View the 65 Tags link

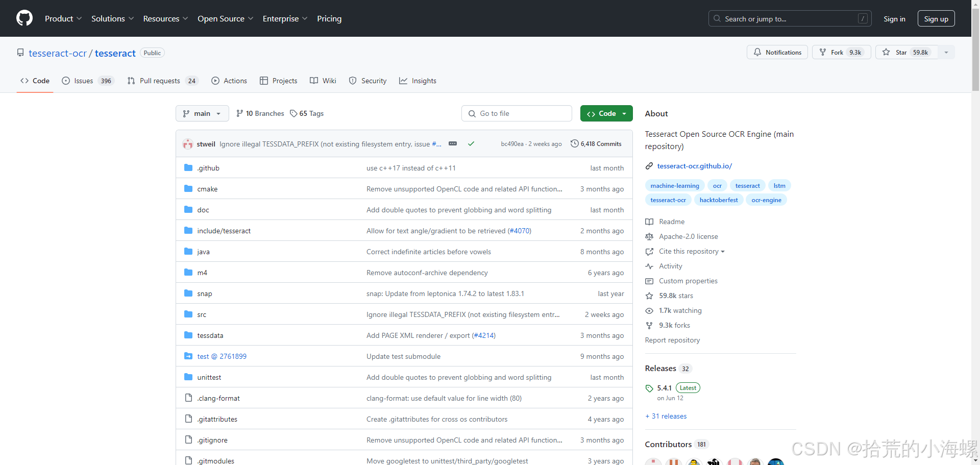[x=307, y=113]
